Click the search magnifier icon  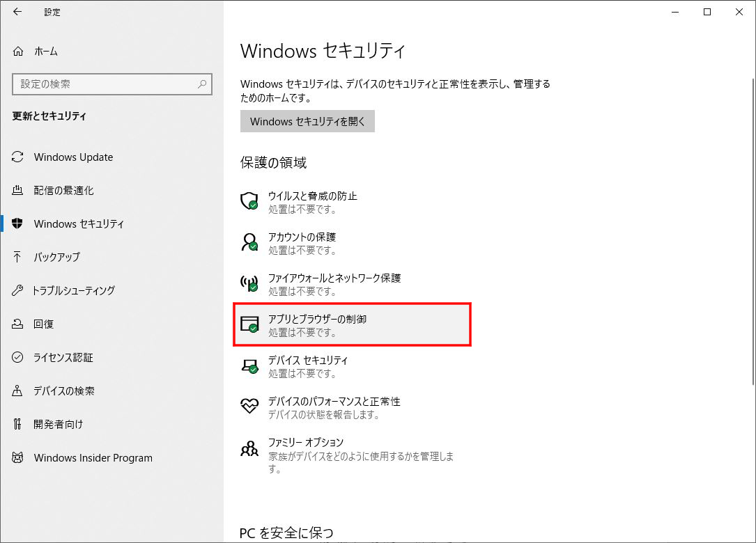[x=202, y=84]
